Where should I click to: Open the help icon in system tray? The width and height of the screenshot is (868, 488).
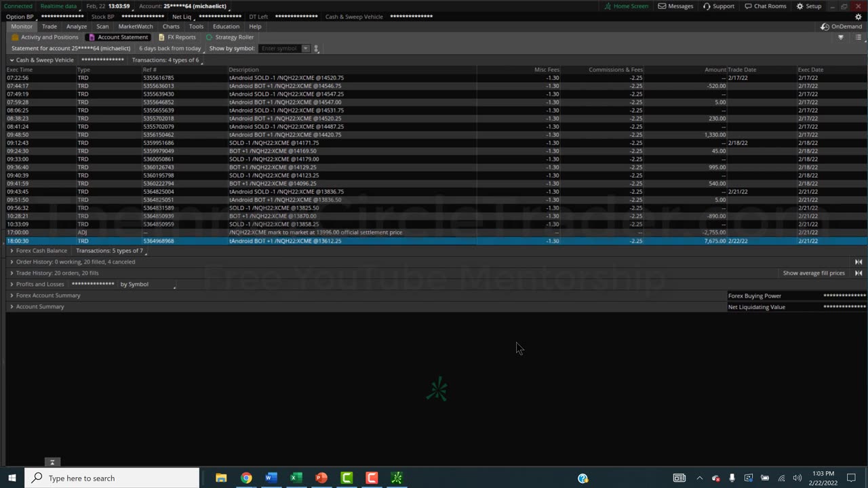pyautogui.click(x=583, y=478)
